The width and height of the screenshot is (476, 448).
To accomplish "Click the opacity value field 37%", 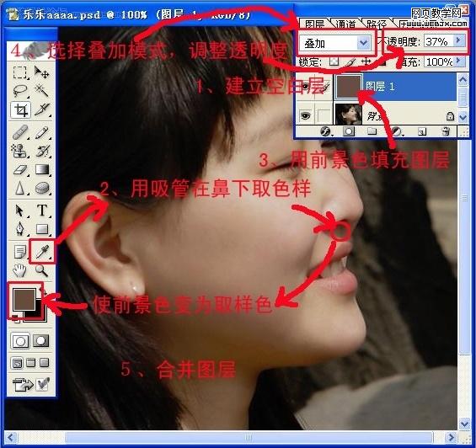I will tap(438, 41).
